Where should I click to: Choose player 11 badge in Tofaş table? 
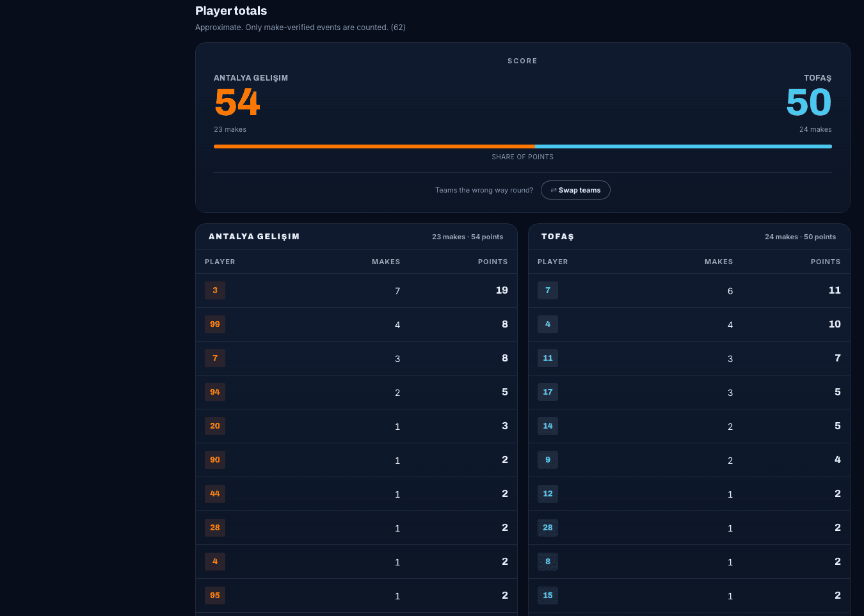click(548, 358)
